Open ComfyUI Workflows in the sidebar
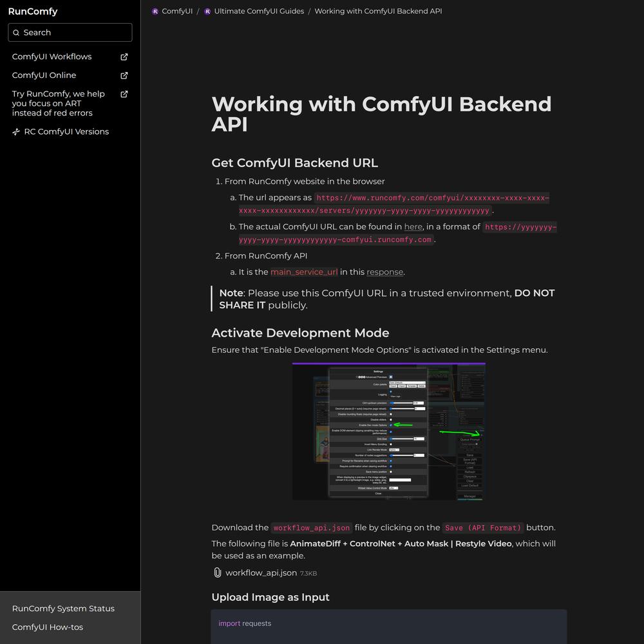644x644 pixels. click(70, 57)
